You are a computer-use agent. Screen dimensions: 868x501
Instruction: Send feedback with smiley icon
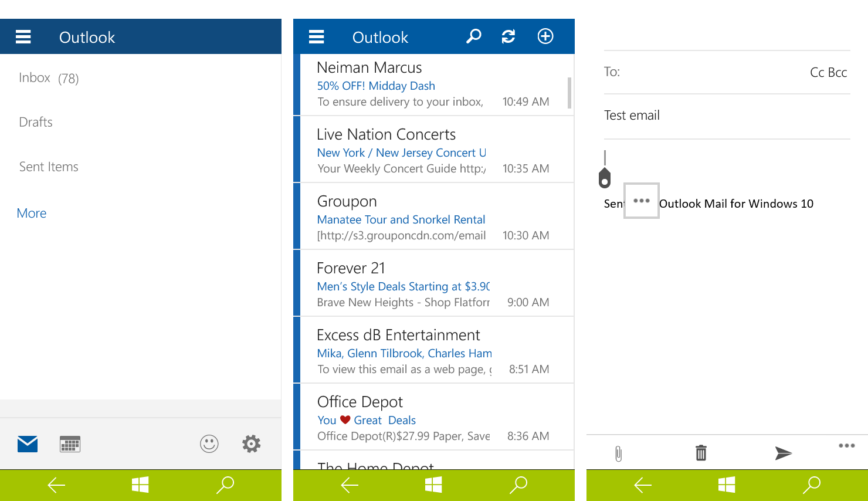pos(209,444)
